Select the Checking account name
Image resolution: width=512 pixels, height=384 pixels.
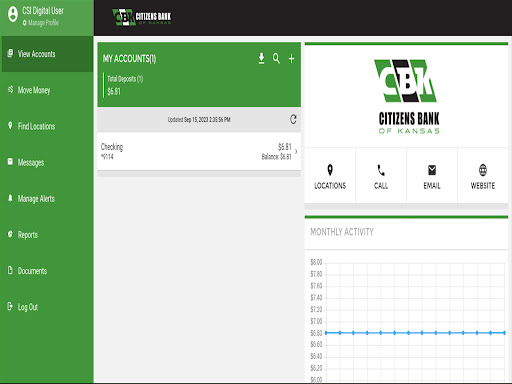point(112,147)
